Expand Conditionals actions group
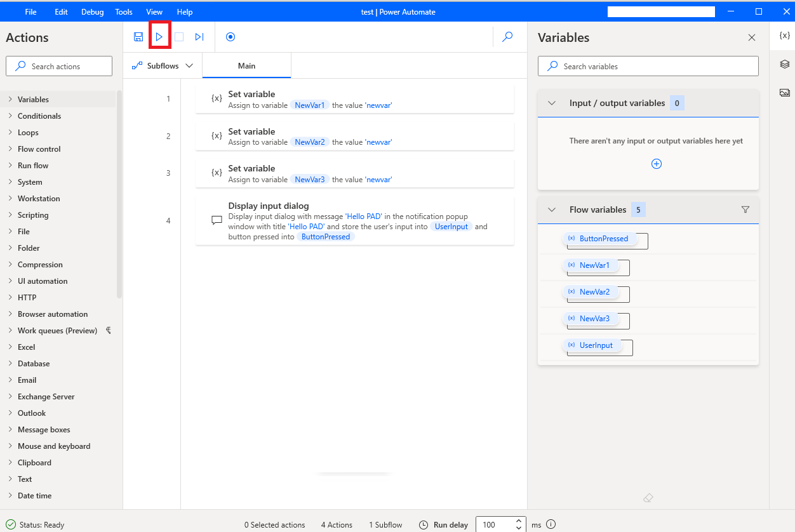Screen dimensions: 795x532 pyautogui.click(x=10, y=116)
